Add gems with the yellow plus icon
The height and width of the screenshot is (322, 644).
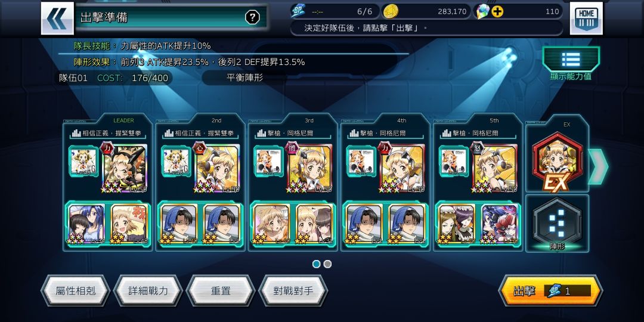497,11
